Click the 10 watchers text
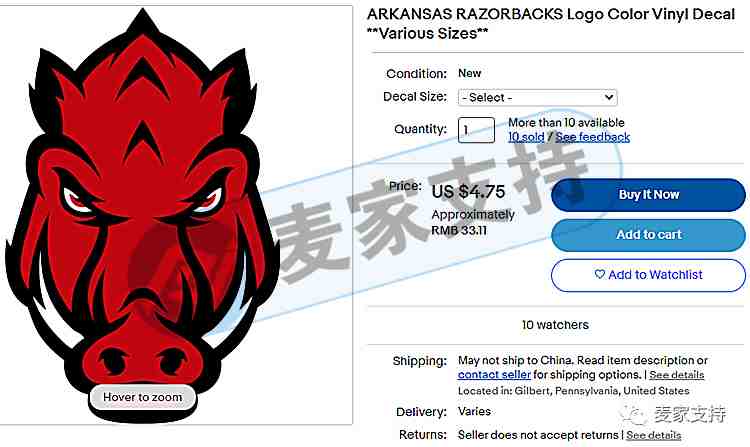 click(555, 325)
